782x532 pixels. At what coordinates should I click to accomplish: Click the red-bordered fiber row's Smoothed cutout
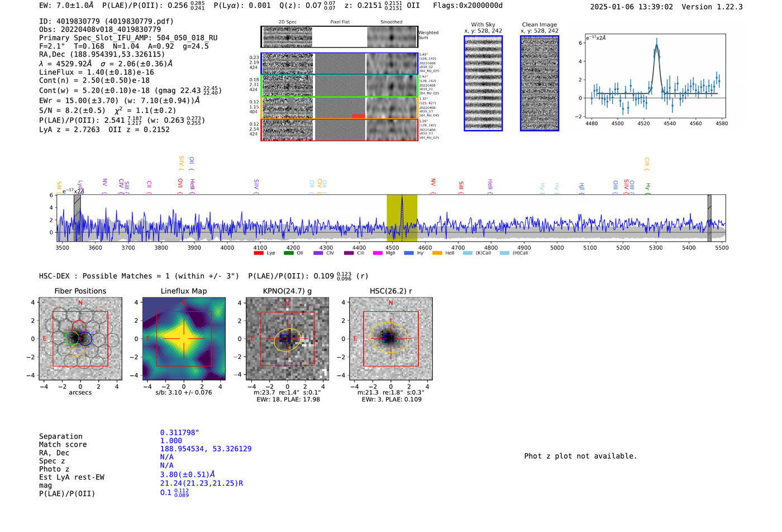(x=392, y=130)
